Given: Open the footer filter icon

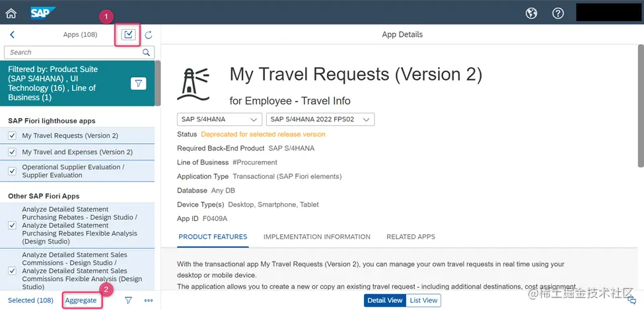Looking at the screenshot, I should point(129,301).
